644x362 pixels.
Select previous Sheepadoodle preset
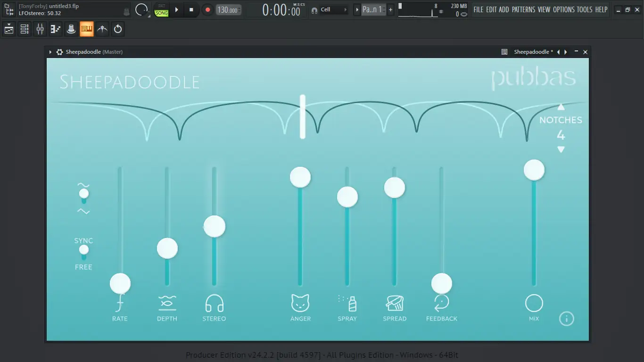click(x=558, y=52)
